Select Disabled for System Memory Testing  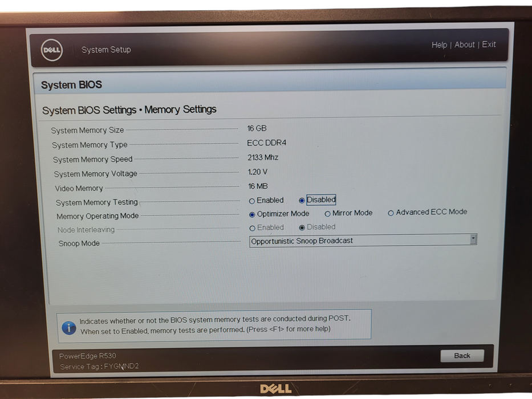(x=301, y=201)
